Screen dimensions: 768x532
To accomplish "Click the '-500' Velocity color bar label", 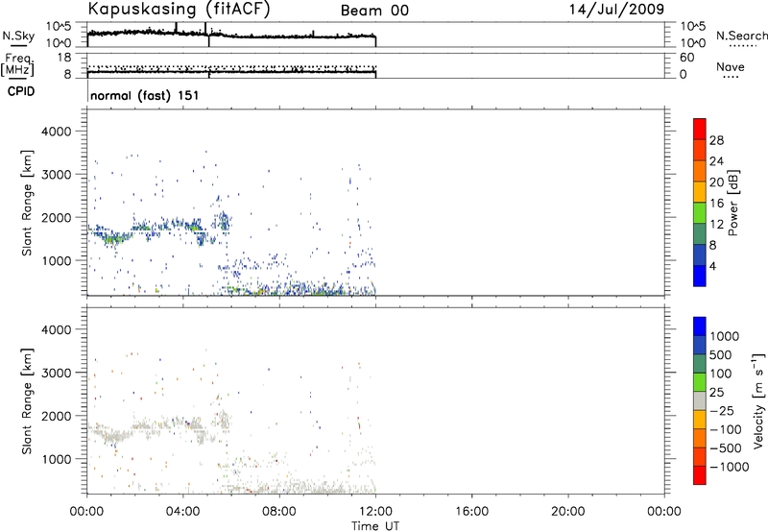I will click(x=726, y=447).
